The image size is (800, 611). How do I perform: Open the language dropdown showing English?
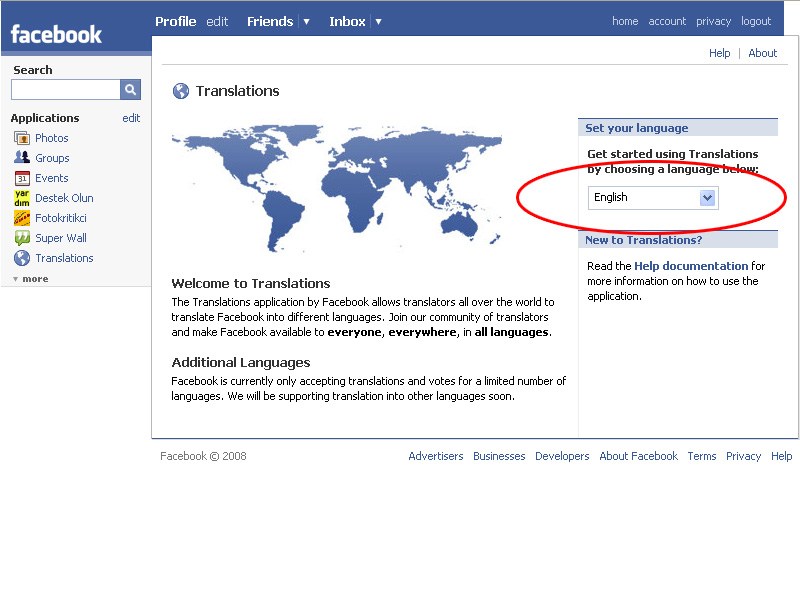(x=653, y=198)
